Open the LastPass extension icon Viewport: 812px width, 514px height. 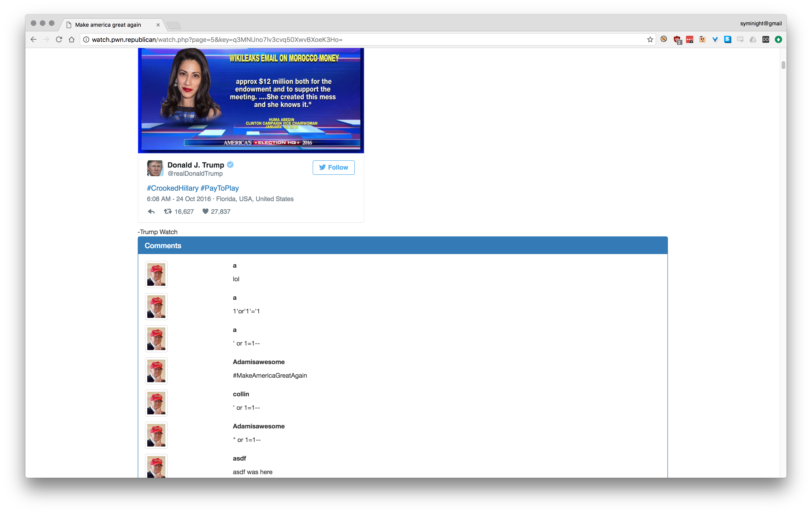coord(689,40)
